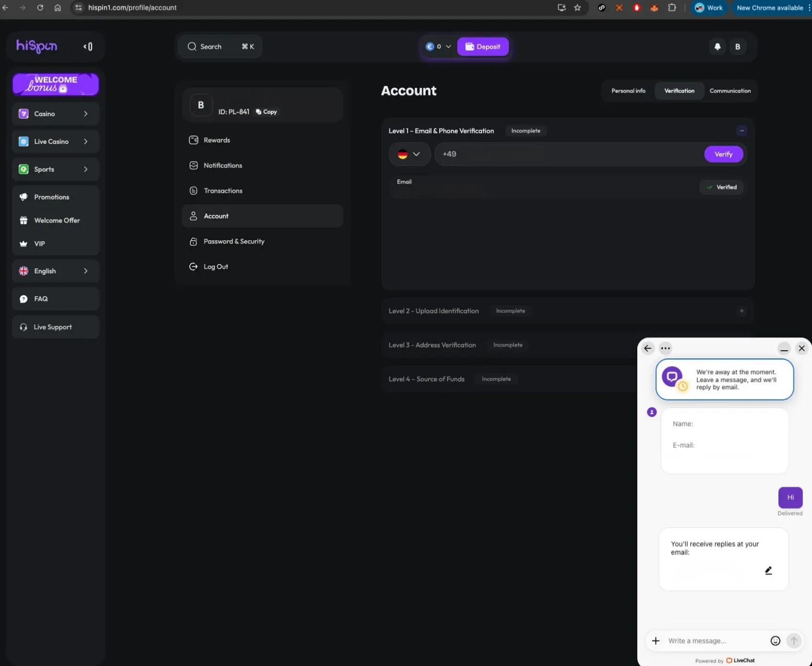Click the Deposit button
The height and width of the screenshot is (666, 812).
pos(483,46)
